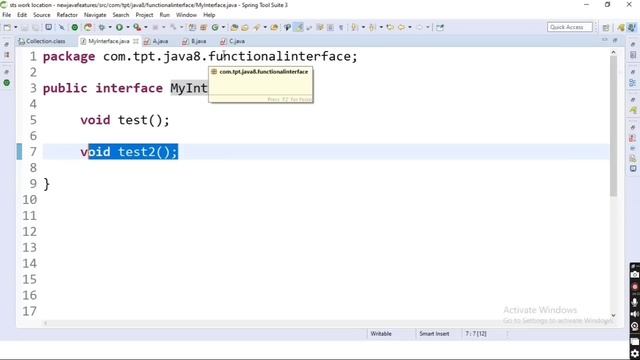
Task: Click the Smart Insert status entry
Action: [434, 334]
